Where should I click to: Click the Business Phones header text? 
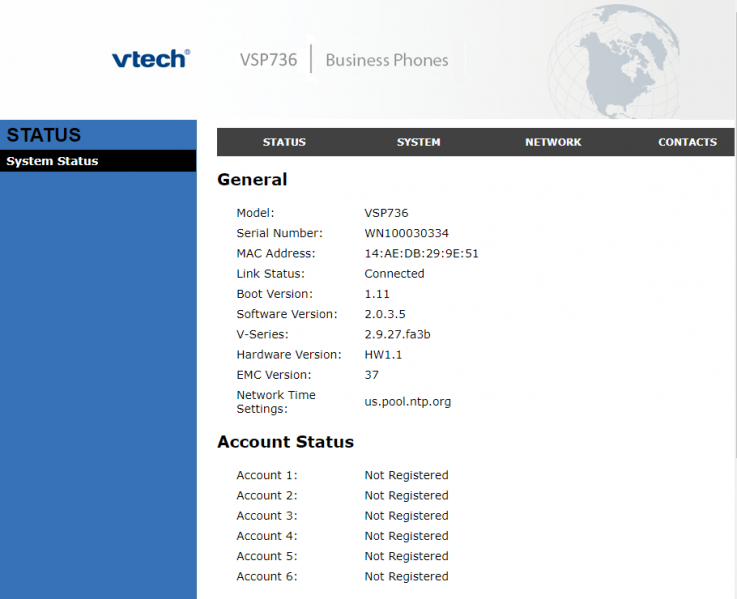pyautogui.click(x=387, y=60)
